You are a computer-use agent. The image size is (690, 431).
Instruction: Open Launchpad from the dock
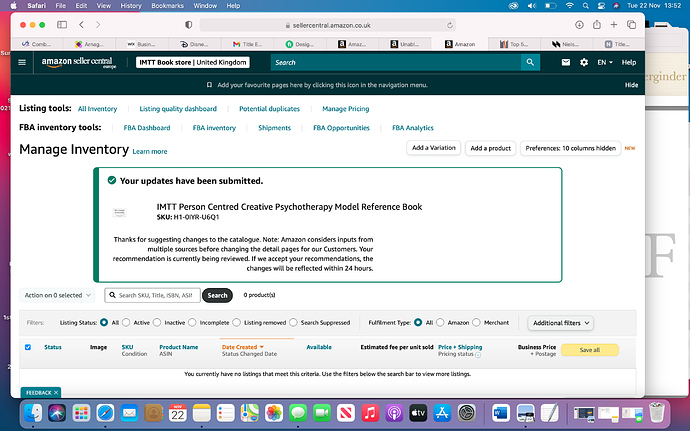point(81,413)
